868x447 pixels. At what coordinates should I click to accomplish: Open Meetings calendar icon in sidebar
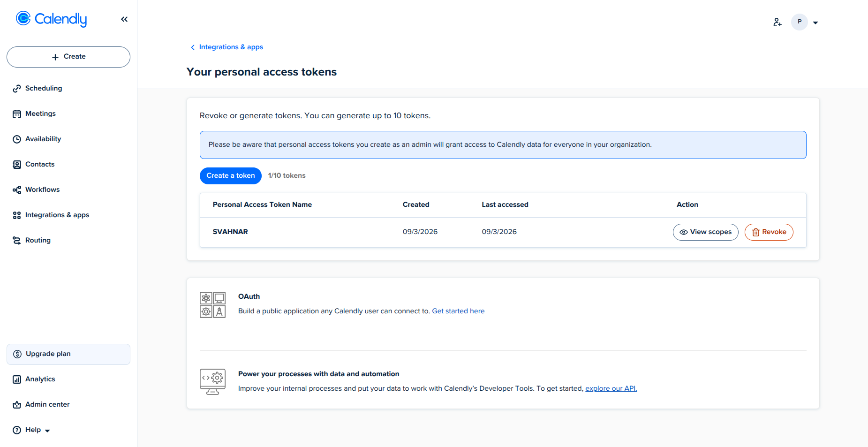pyautogui.click(x=17, y=114)
